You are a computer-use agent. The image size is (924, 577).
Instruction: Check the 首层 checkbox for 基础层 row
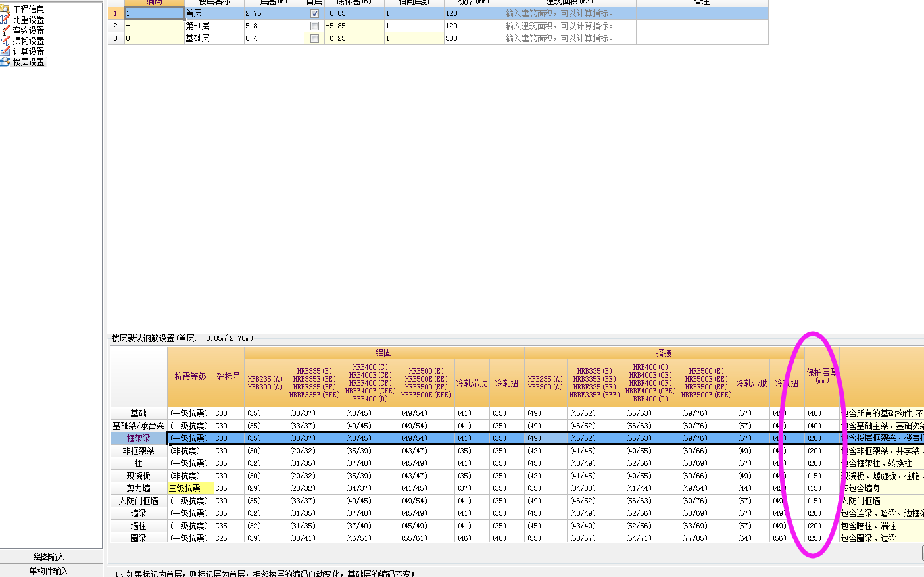[314, 38]
